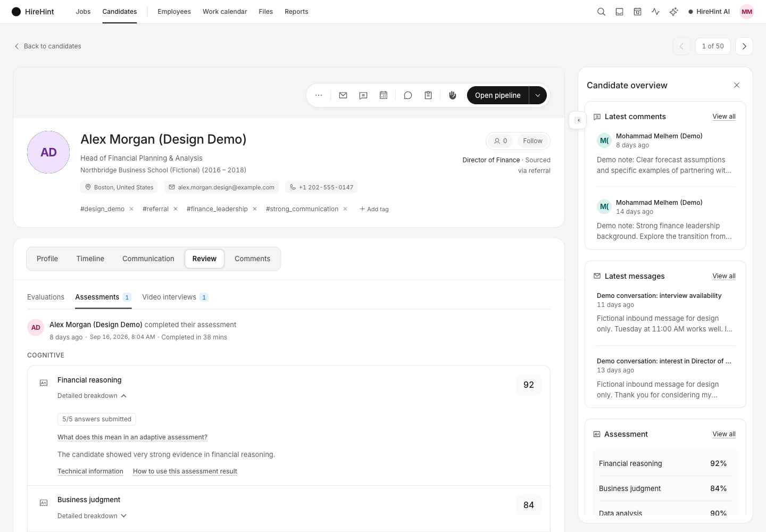Screen dimensions: 766x532
Task: Collapse the overview side panel handle
Action: pos(578,120)
